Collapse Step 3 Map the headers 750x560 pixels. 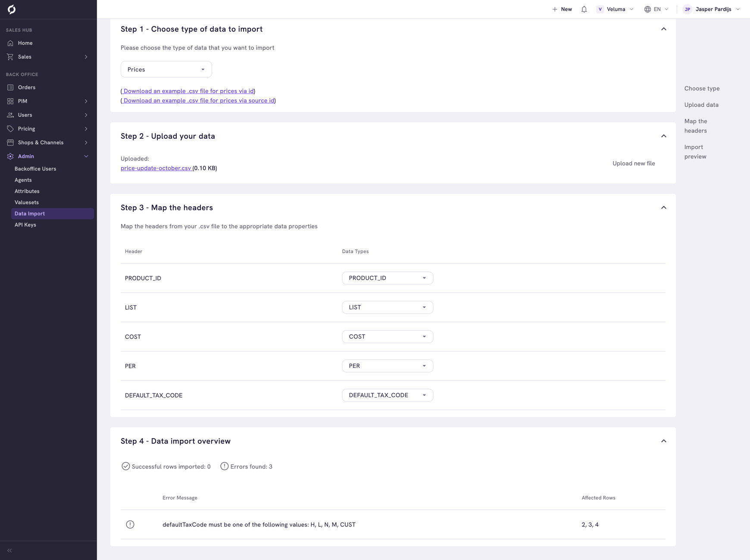tap(664, 208)
